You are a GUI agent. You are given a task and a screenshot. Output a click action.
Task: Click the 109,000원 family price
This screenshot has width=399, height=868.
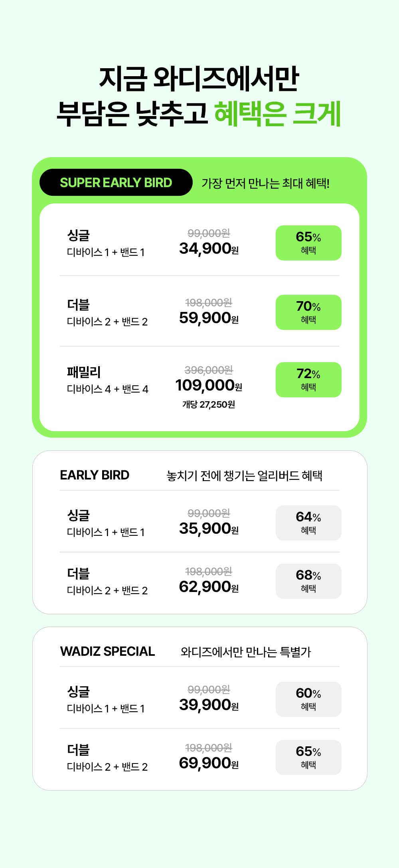(x=209, y=385)
